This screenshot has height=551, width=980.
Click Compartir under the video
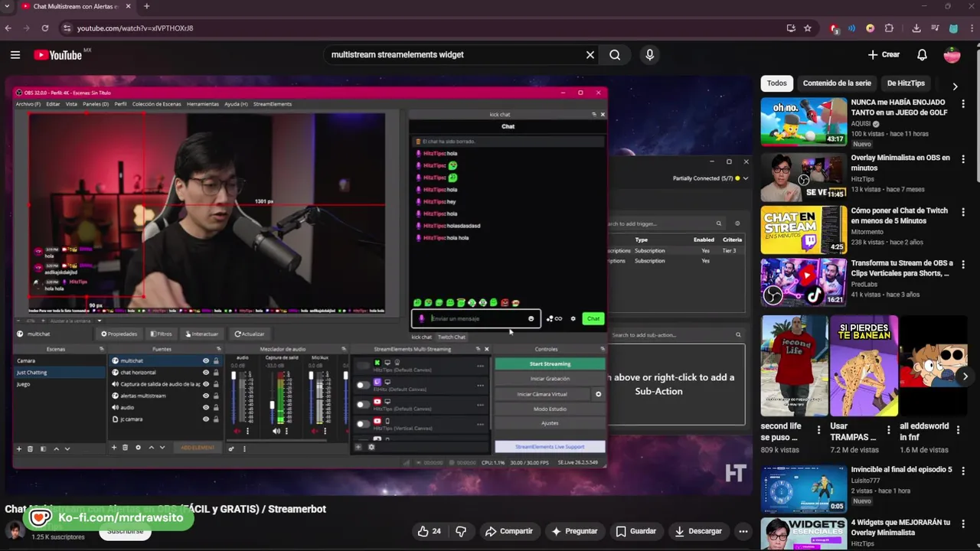509,531
